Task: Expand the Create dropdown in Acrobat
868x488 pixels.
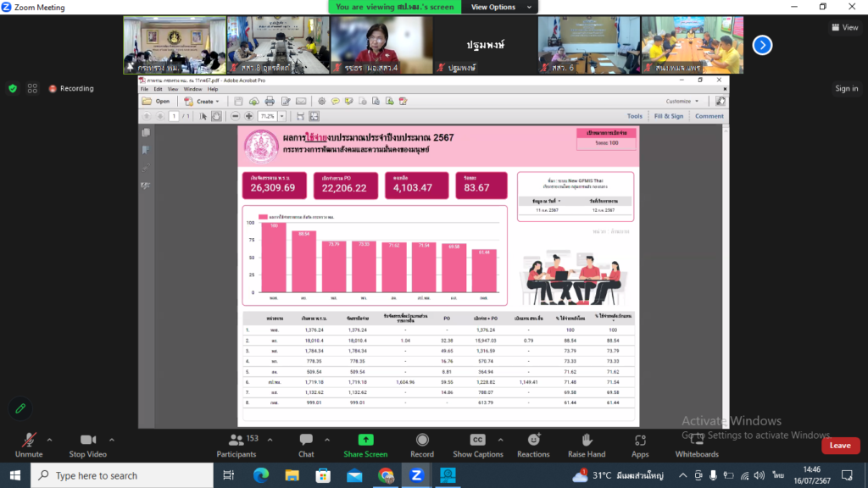Action: (x=202, y=102)
